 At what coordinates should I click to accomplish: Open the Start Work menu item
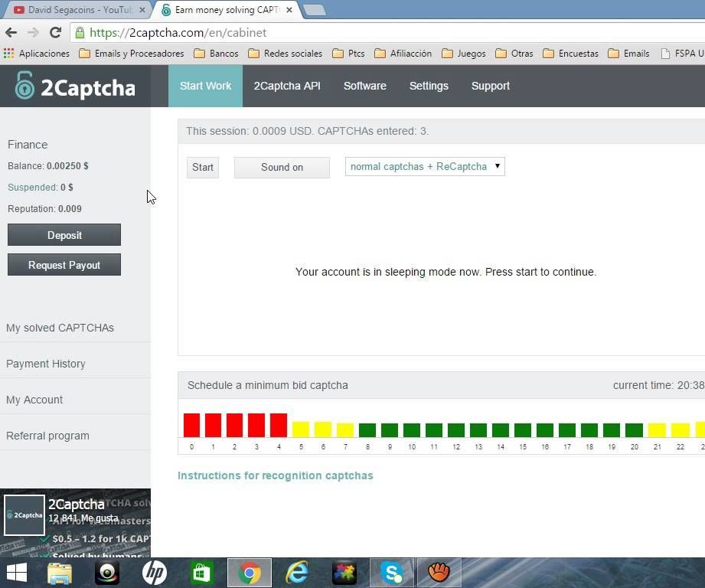click(x=205, y=86)
